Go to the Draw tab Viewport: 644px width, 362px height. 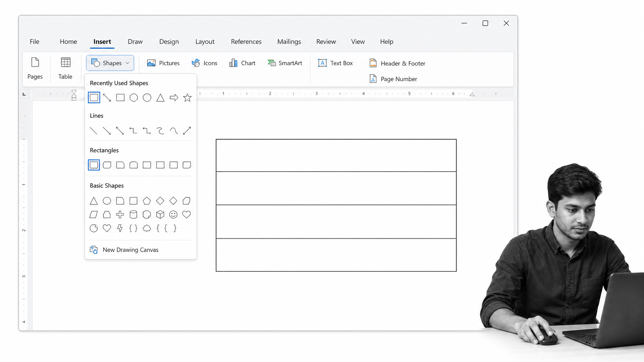(x=135, y=41)
